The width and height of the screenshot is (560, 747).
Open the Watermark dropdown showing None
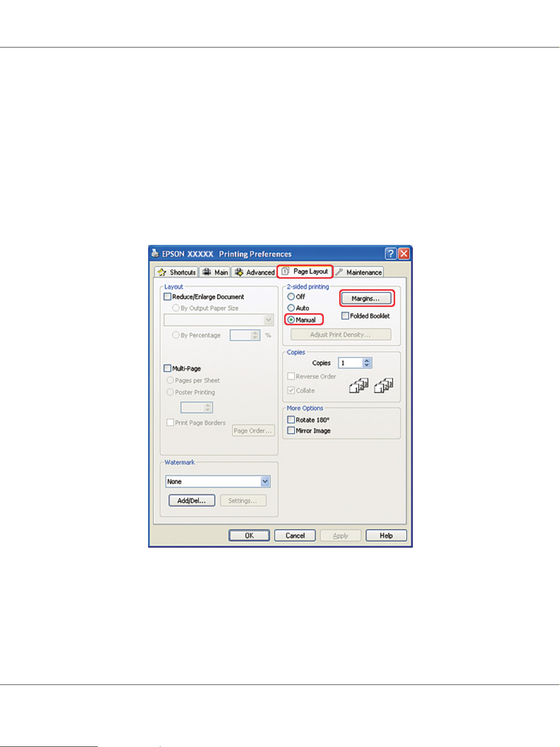(218, 481)
